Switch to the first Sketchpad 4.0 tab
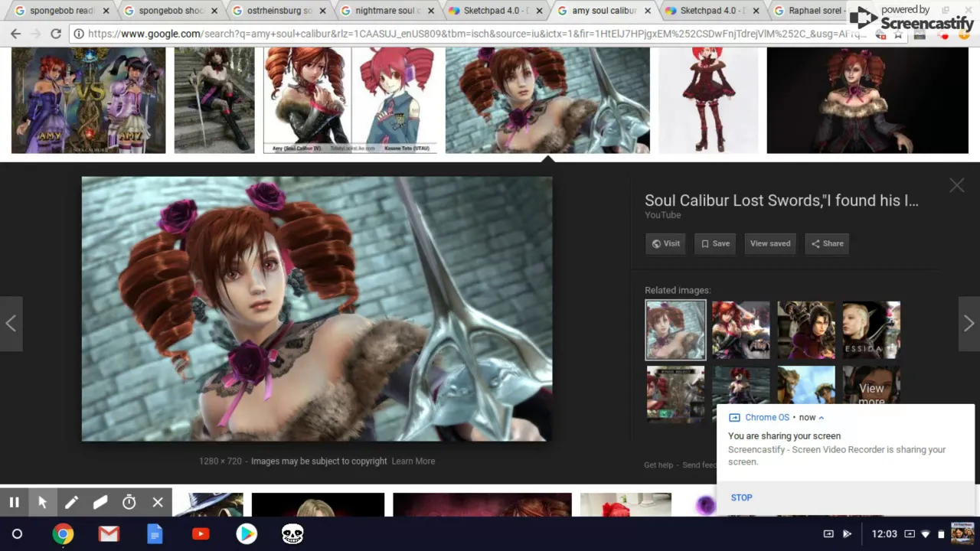 click(x=495, y=11)
